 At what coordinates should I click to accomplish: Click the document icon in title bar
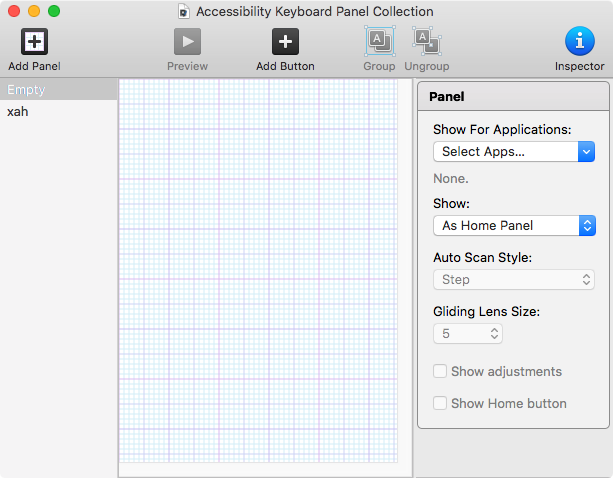(183, 11)
